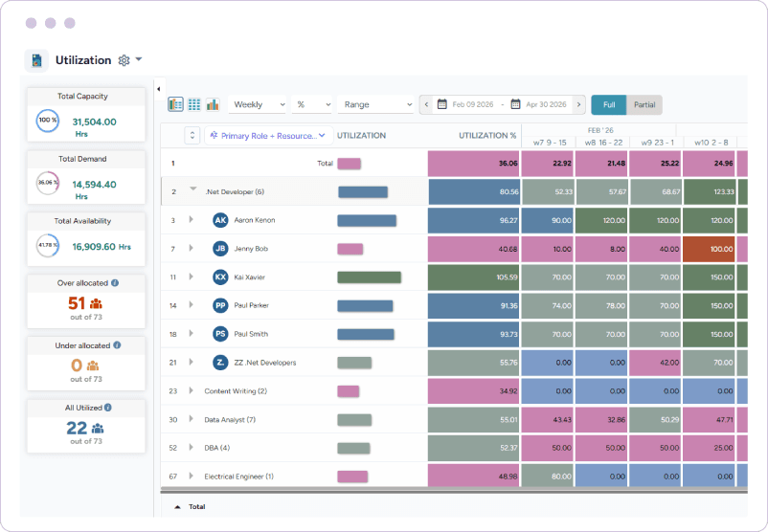The height and width of the screenshot is (532, 768).
Task: Expand Paul Parker row
Action: [x=191, y=304]
